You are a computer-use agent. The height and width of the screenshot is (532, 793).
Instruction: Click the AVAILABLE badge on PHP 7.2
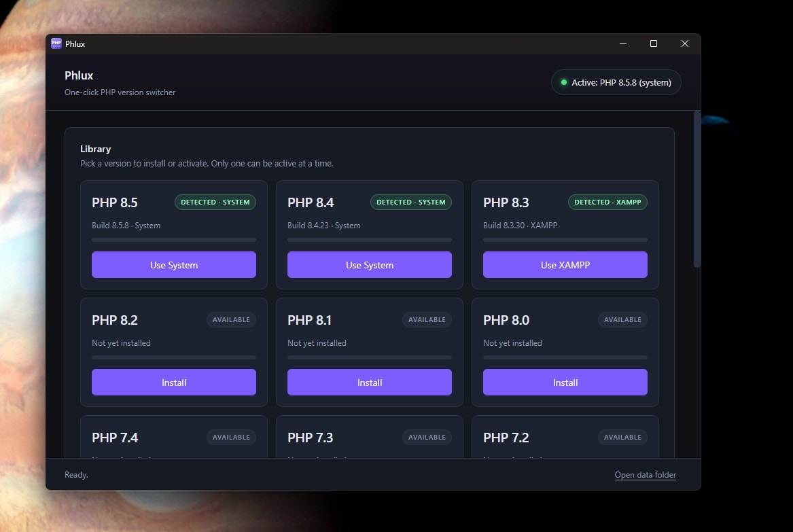622,437
